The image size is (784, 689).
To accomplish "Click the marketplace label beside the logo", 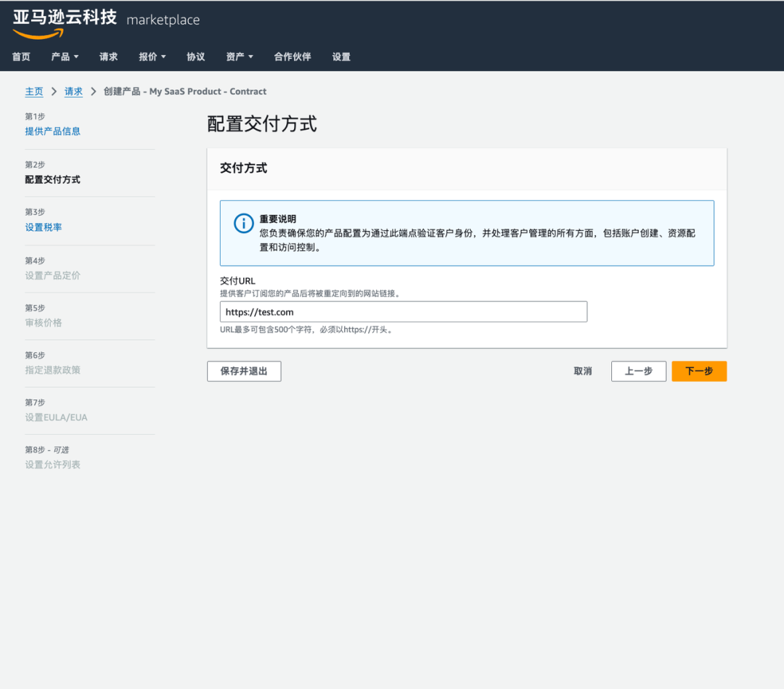I will pos(163,20).
